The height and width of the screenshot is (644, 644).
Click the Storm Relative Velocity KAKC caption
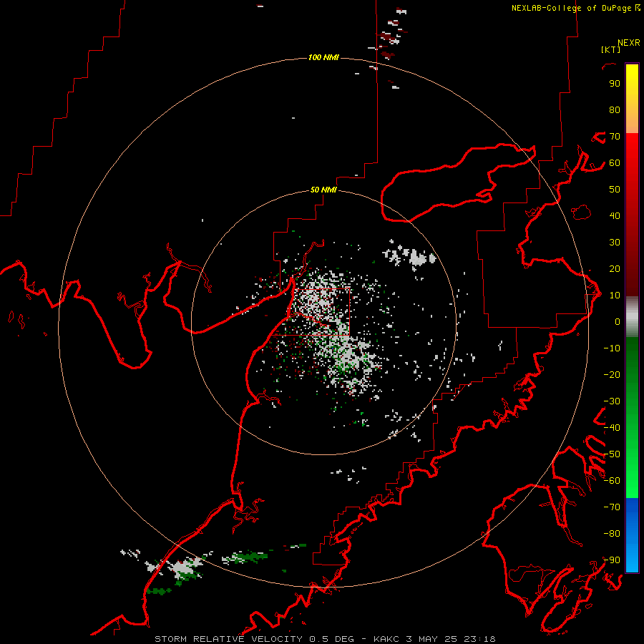[325, 639]
